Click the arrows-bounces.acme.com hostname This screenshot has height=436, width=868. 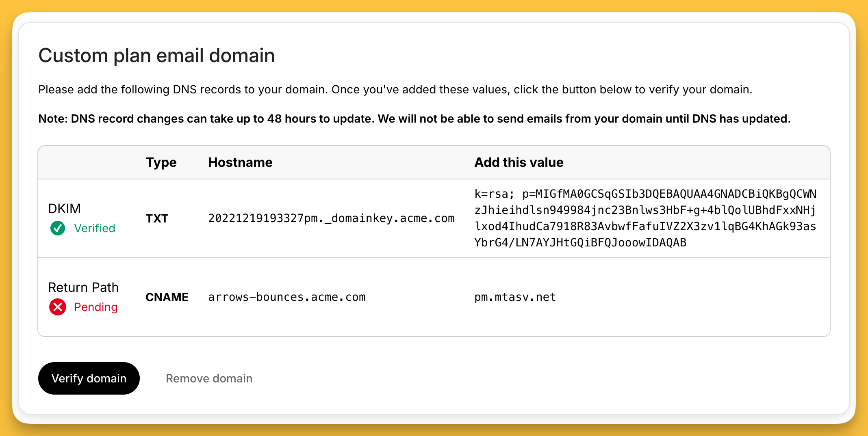(x=286, y=297)
